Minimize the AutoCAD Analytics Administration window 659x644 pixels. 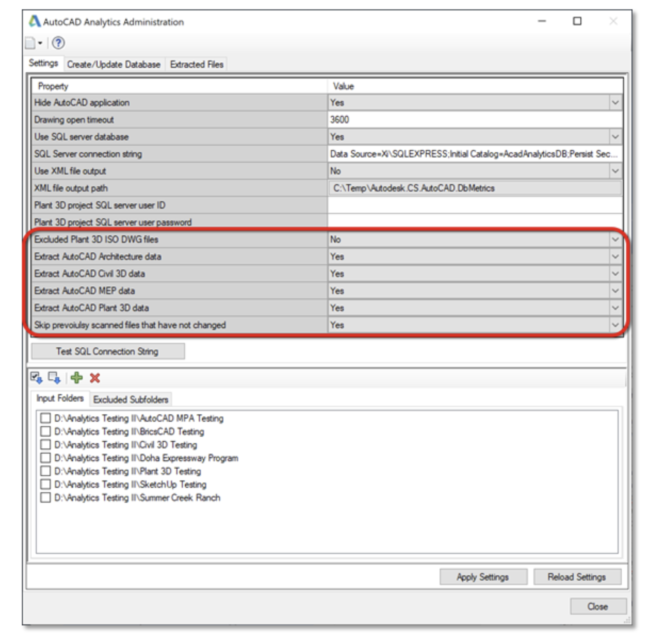tap(542, 21)
